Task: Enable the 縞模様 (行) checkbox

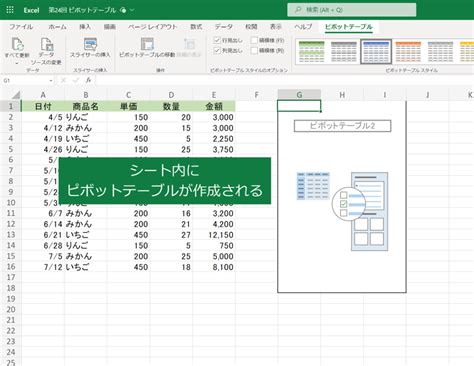Action: 254,40
